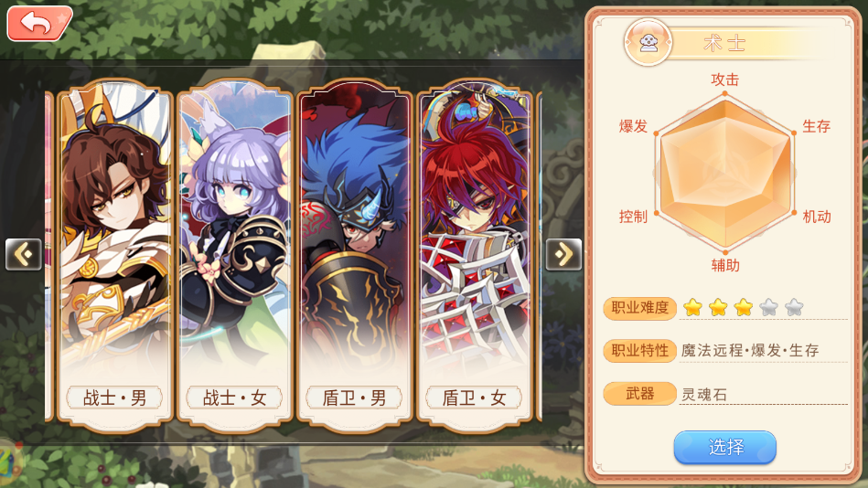Image resolution: width=868 pixels, height=488 pixels.
Task: Click the 战士·女 name label
Action: click(235, 398)
